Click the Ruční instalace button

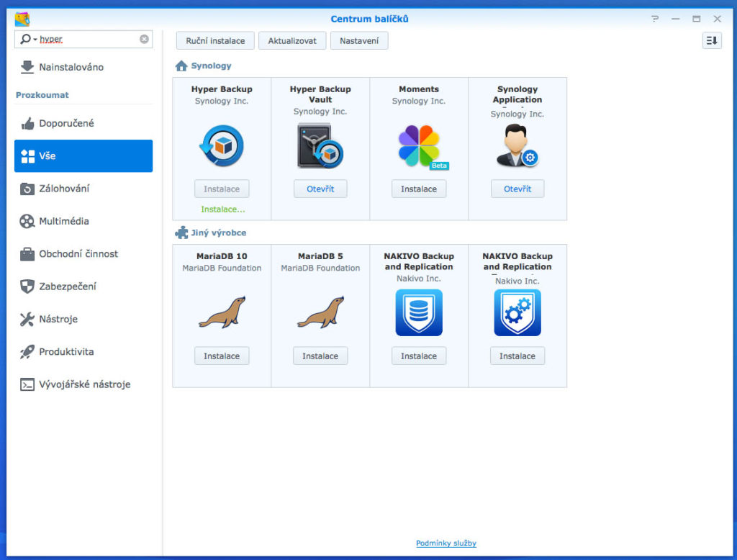(x=215, y=41)
